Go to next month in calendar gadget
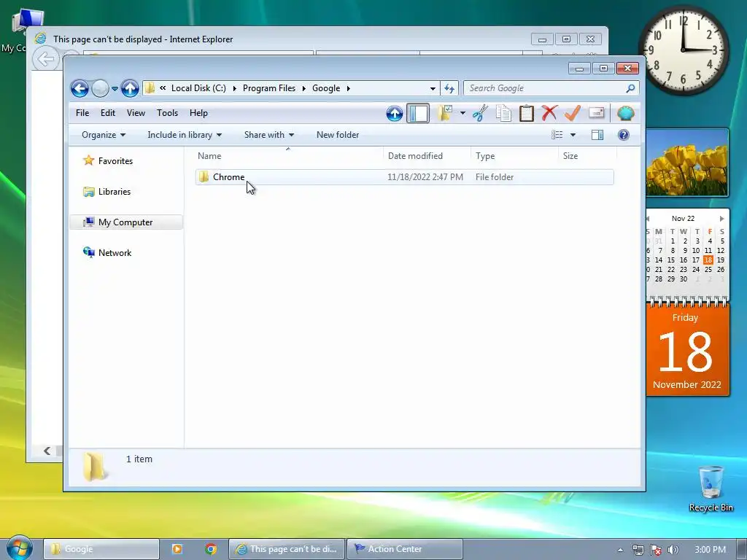The width and height of the screenshot is (747, 560). point(721,219)
